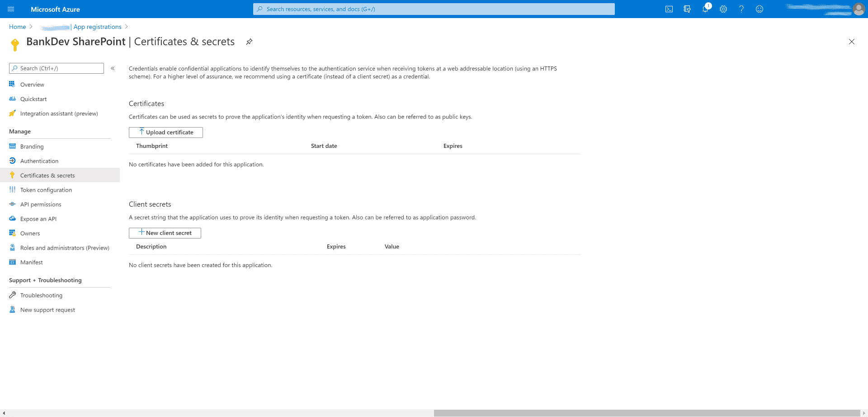Collapse the left navigation pane chevron
Image resolution: width=868 pixels, height=417 pixels.
click(x=113, y=68)
